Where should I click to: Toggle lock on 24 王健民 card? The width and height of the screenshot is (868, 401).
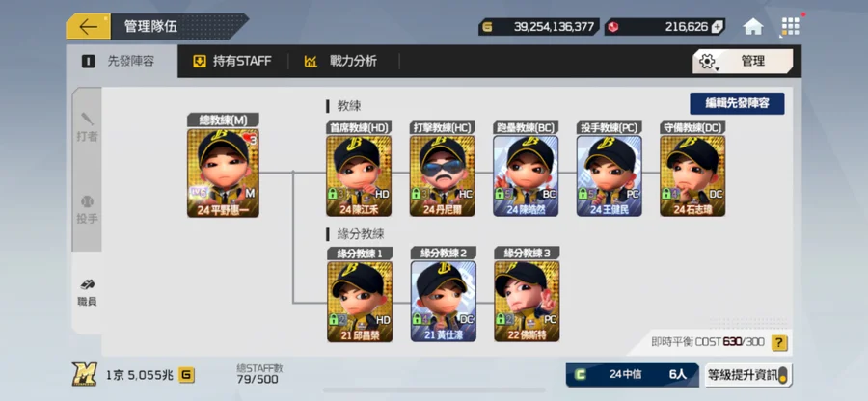tap(583, 194)
